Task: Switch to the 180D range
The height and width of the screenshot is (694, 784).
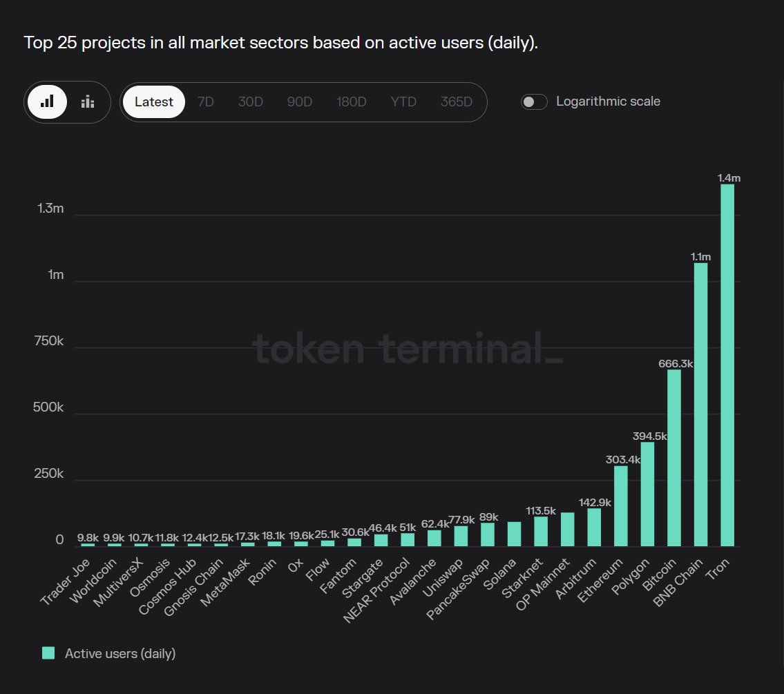Action: 351,102
